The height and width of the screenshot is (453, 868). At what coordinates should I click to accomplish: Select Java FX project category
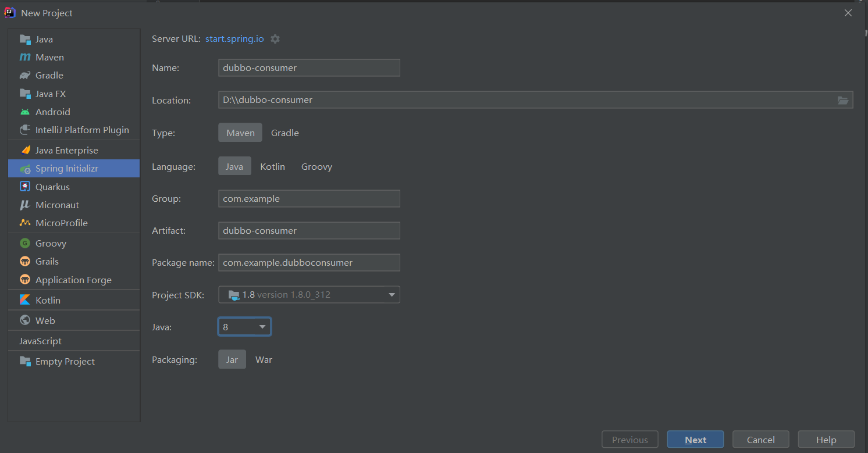point(74,94)
